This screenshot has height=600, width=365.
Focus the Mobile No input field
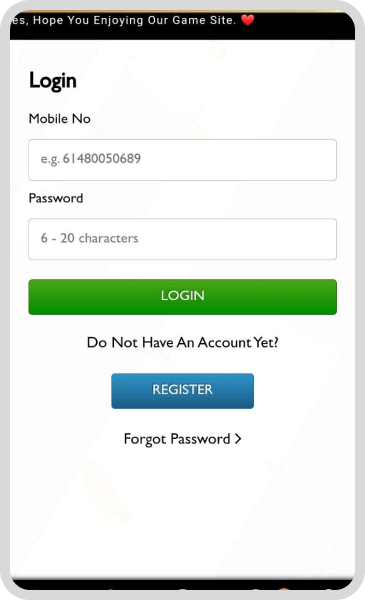pyautogui.click(x=182, y=160)
